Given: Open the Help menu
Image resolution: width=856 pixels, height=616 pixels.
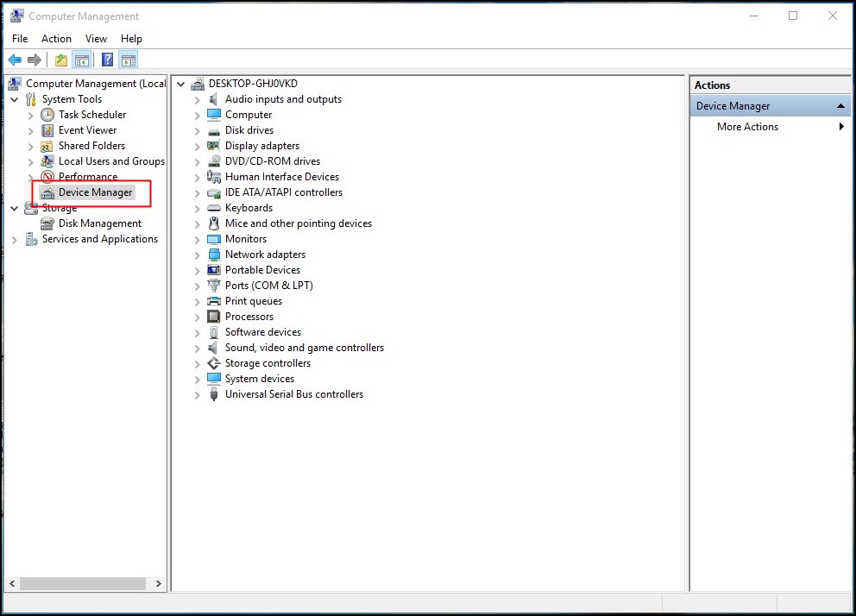Looking at the screenshot, I should 131,39.
